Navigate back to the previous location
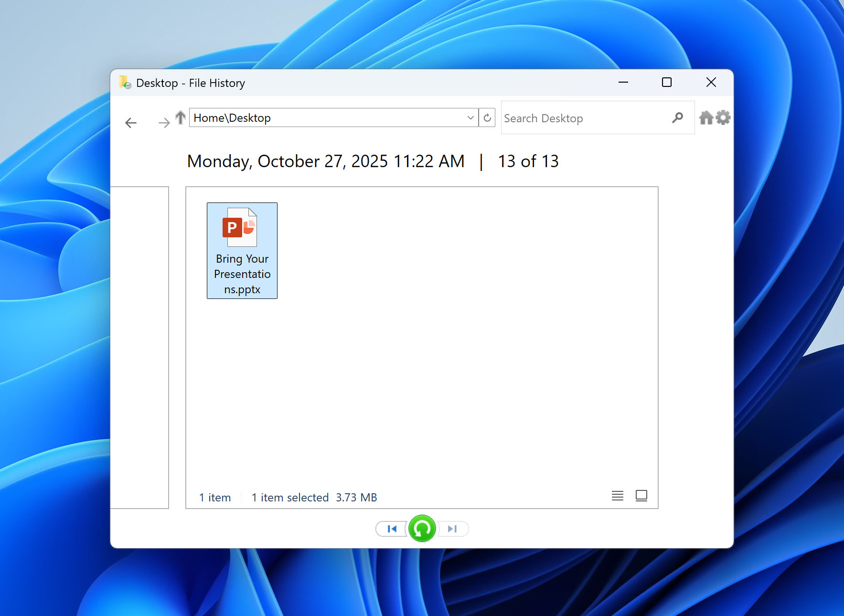The width and height of the screenshot is (844, 616). [130, 123]
